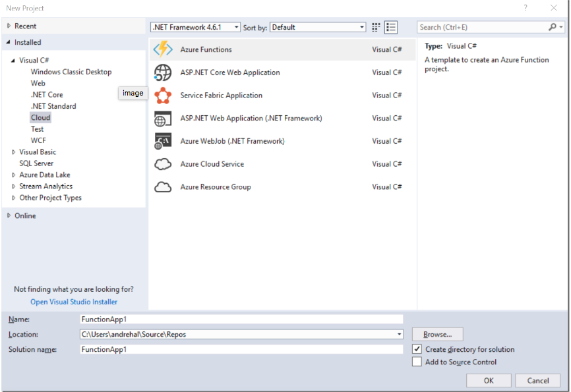
Task: Collapse the Visual C# tree node
Action: click(x=13, y=61)
